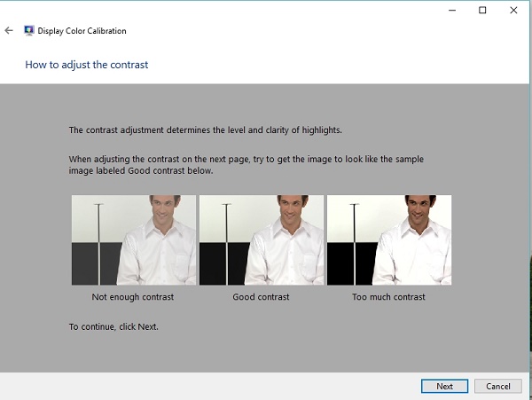Click the 'Good contrast' caption
The height and width of the screenshot is (400, 532).
point(261,297)
